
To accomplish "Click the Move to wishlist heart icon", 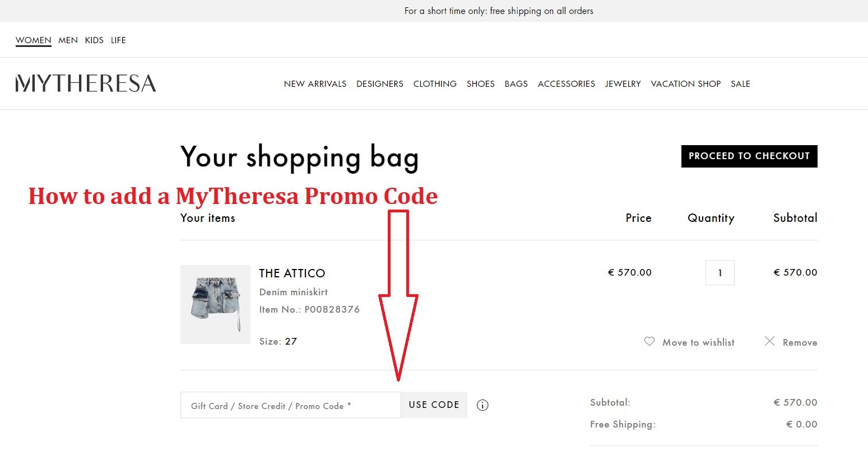I will [x=649, y=342].
